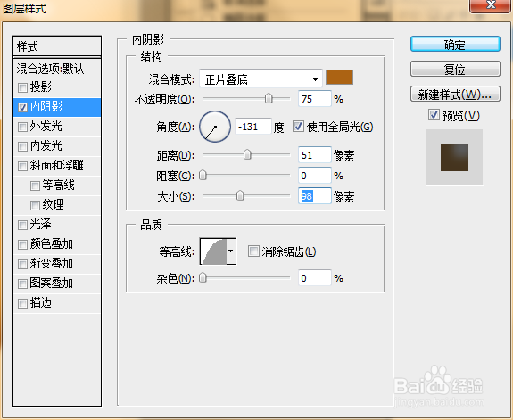This screenshot has width=513, height=420.
Task: Click the 确定 OK button
Action: point(455,45)
